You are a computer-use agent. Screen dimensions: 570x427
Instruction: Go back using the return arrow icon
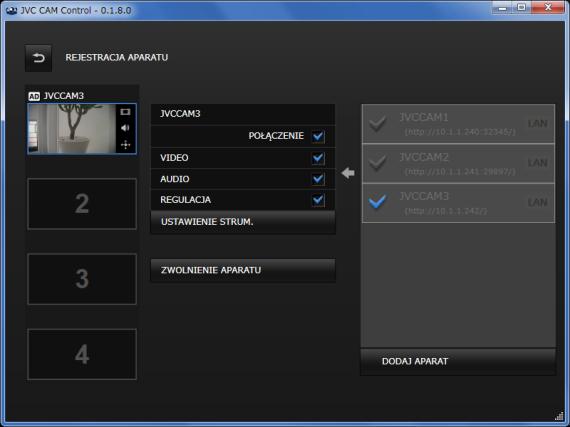point(39,58)
